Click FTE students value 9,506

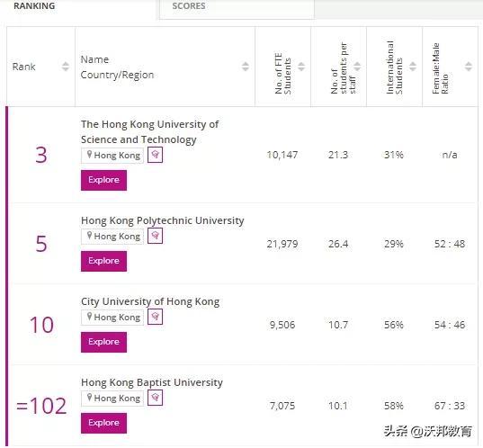(282, 325)
